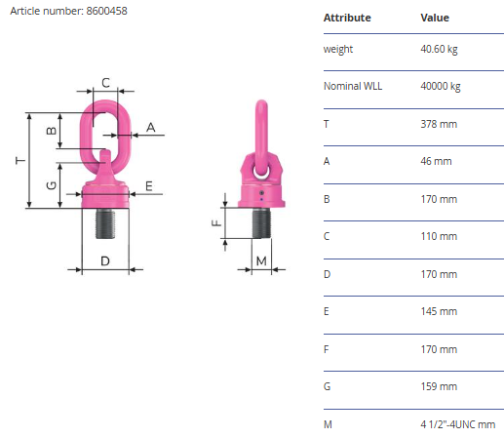The height and width of the screenshot is (438, 504).
Task: Click the A dimension value 46 mm
Action: point(436,161)
